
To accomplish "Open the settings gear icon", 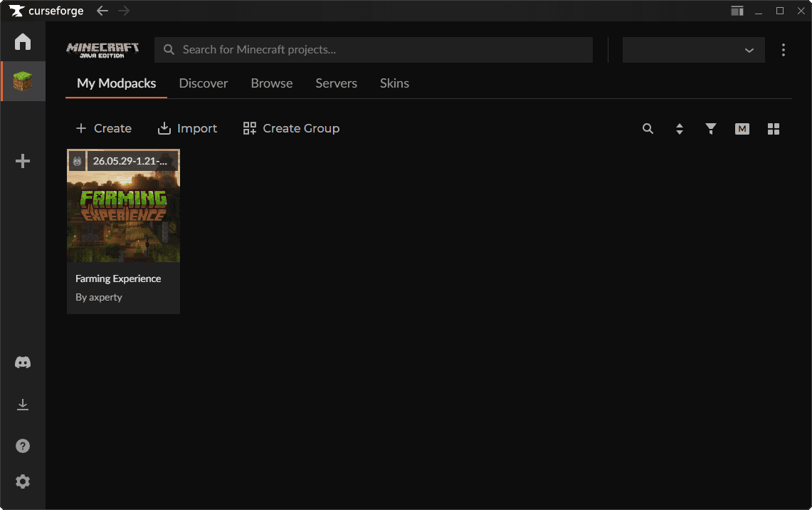I will click(23, 482).
